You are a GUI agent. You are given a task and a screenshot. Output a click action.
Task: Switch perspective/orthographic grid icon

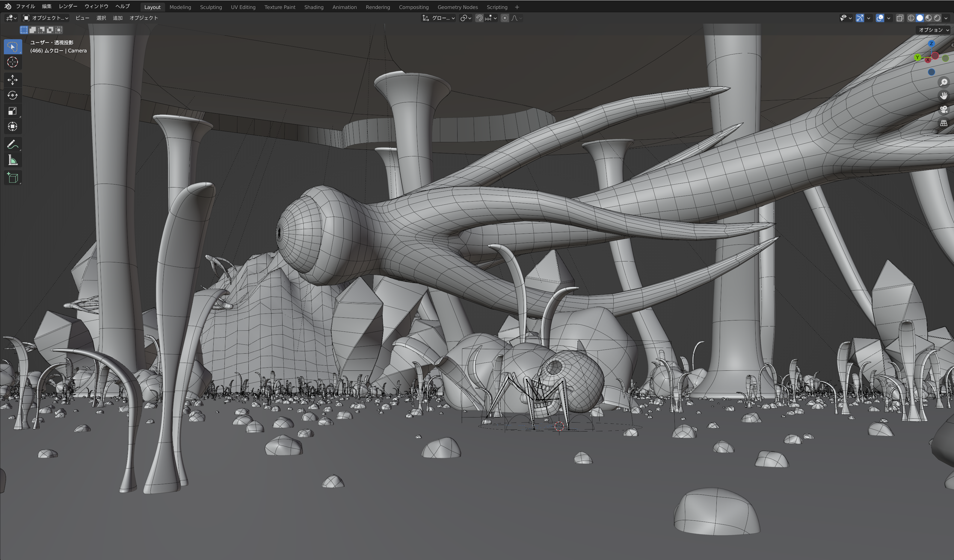pyautogui.click(x=944, y=123)
